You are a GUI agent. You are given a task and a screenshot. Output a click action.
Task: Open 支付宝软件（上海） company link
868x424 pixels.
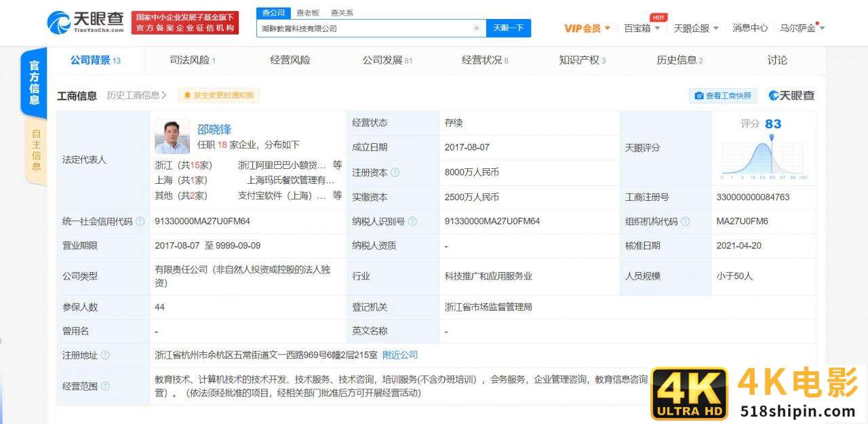click(x=282, y=195)
